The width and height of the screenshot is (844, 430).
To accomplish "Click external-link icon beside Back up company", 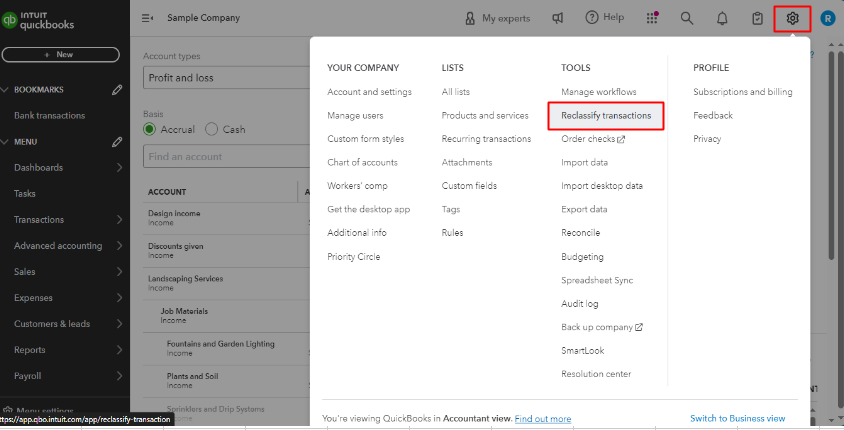I will tap(639, 327).
